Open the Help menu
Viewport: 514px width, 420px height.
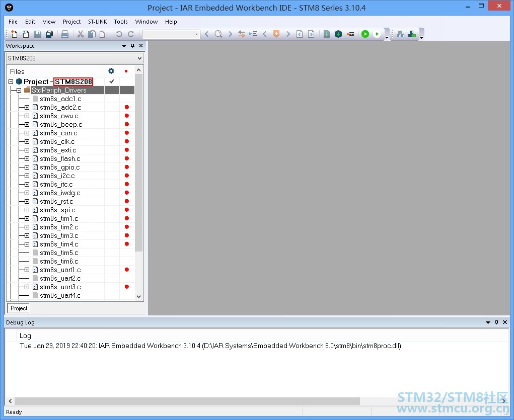(x=171, y=22)
